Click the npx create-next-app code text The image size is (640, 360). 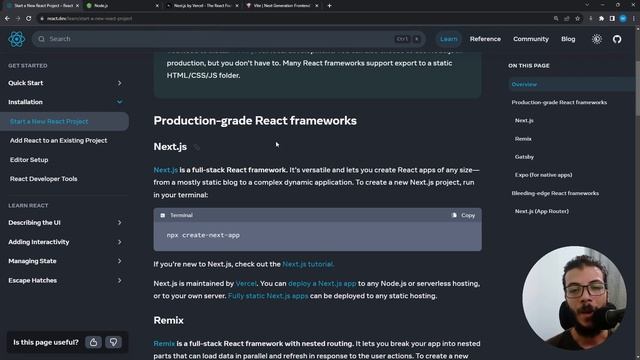tap(203, 235)
